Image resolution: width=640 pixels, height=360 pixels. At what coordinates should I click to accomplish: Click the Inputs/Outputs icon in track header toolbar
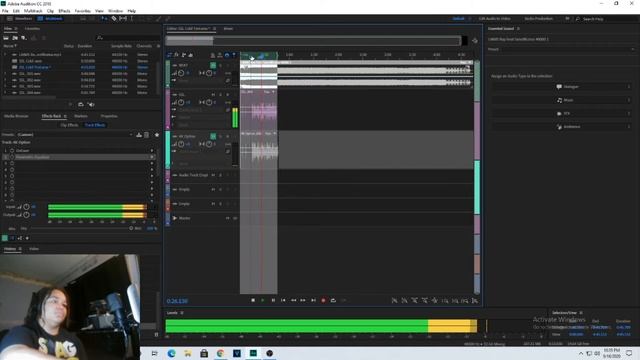click(x=170, y=55)
